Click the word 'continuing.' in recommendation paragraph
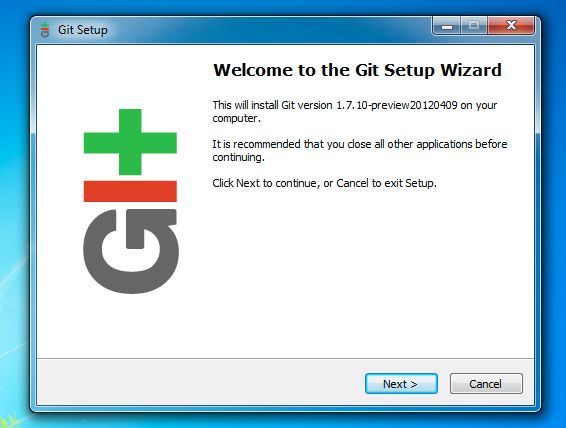This screenshot has height=428, width=566. click(238, 157)
